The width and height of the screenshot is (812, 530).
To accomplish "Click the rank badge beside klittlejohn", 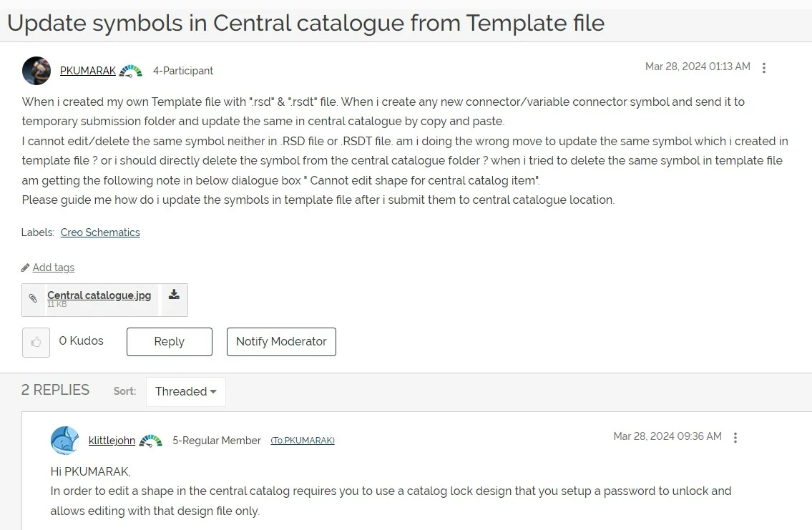I will point(151,441).
